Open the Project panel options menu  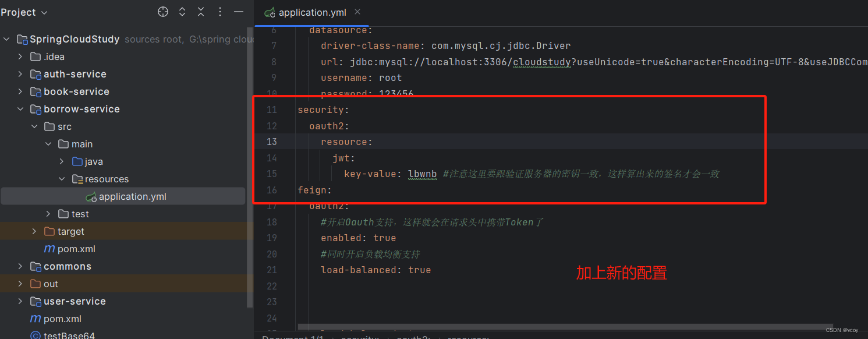220,12
